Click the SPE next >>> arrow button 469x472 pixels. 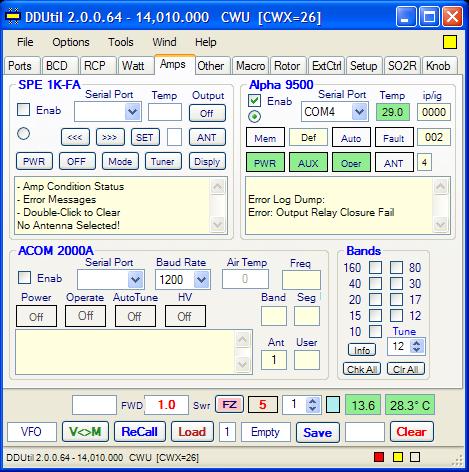[110, 137]
